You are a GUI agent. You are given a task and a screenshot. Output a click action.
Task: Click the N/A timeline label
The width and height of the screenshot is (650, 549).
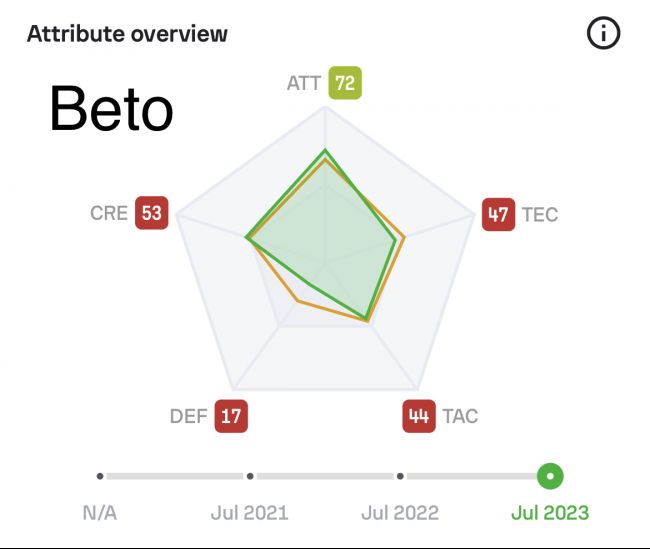[100, 513]
